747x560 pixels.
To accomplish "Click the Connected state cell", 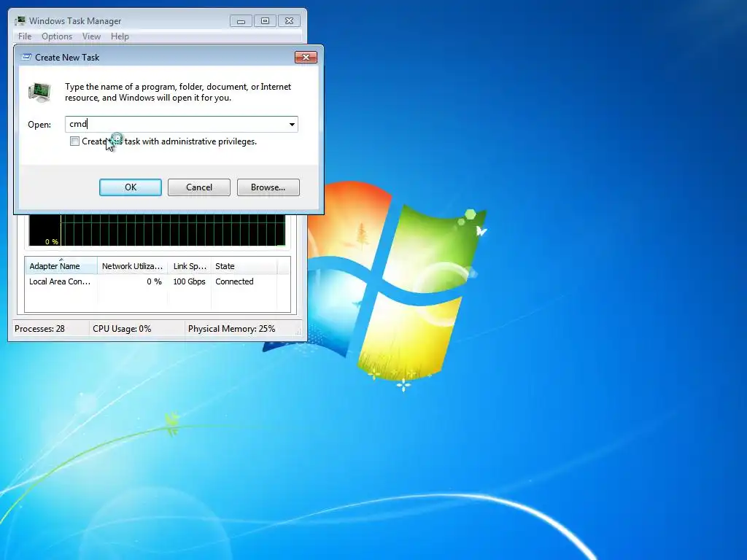I will click(x=234, y=281).
